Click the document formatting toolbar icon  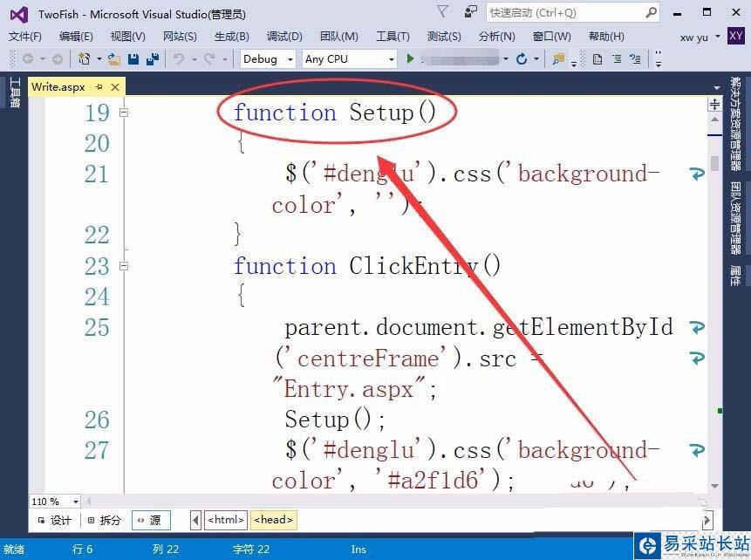(x=597, y=59)
